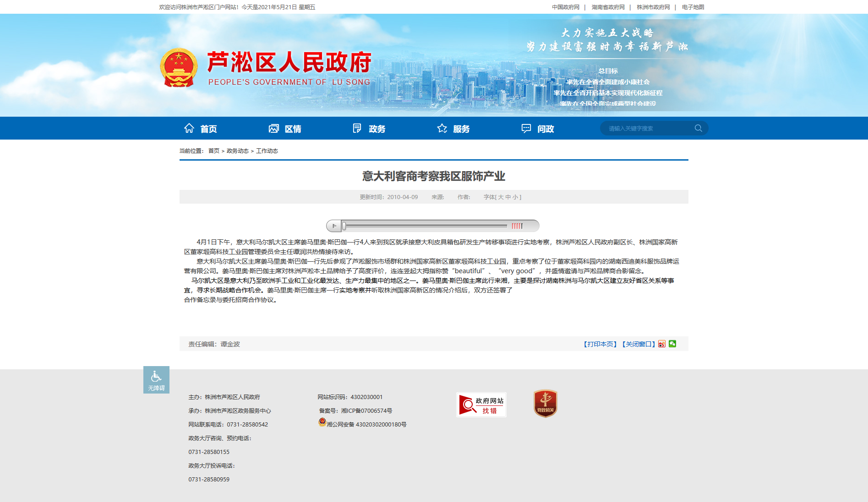Open the 湖南省政府网 top link
The image size is (868, 502).
(x=608, y=7)
